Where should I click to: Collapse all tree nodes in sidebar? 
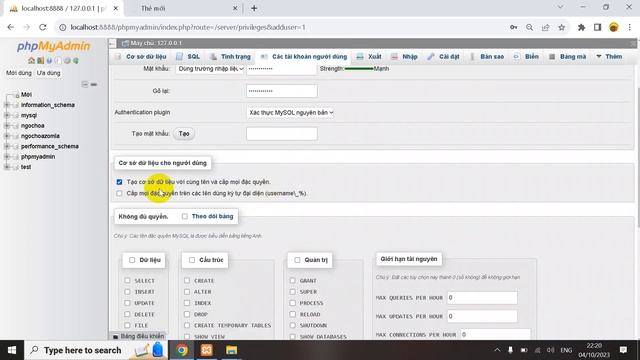click(84, 84)
